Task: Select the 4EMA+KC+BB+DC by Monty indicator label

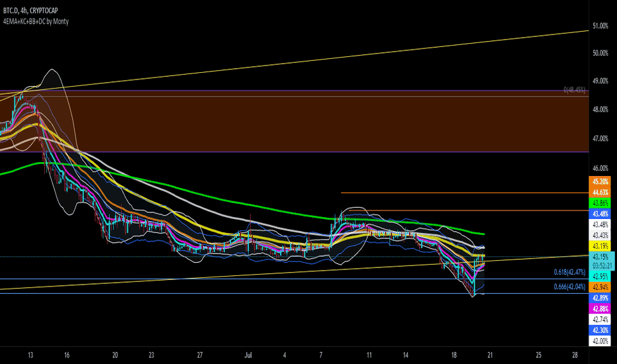Action: [36, 21]
